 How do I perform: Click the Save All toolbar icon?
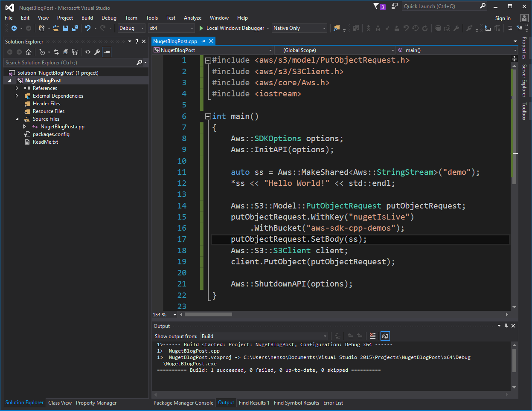75,28
